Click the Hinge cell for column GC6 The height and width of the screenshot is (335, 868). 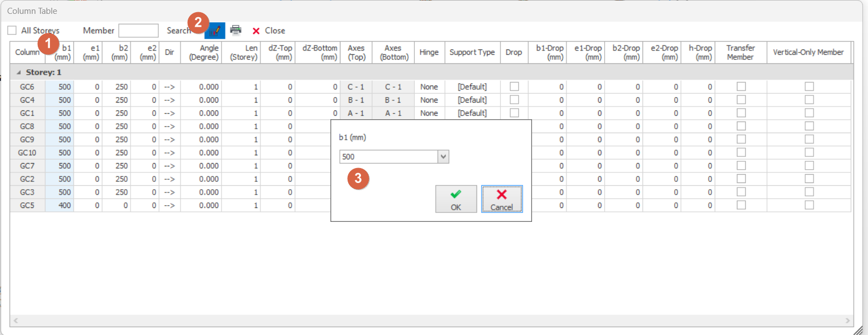[x=429, y=87]
